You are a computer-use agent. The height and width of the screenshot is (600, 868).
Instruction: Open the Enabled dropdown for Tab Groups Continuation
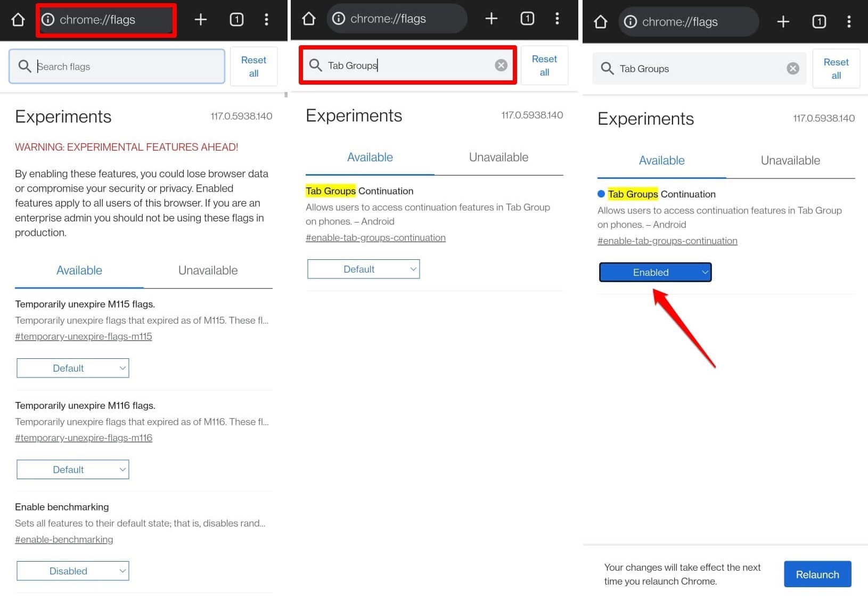[656, 273]
